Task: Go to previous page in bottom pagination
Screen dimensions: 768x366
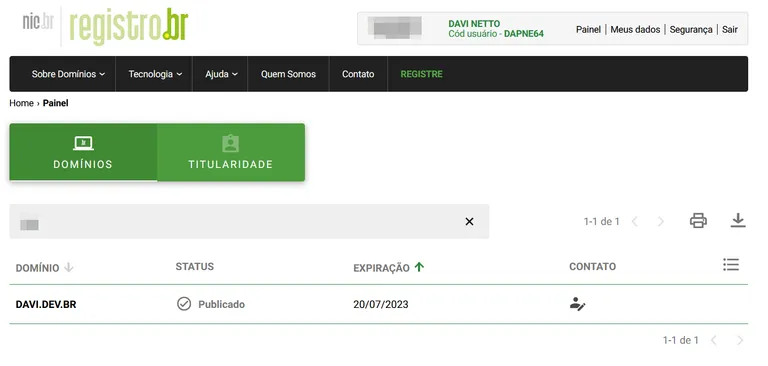Action: point(714,340)
